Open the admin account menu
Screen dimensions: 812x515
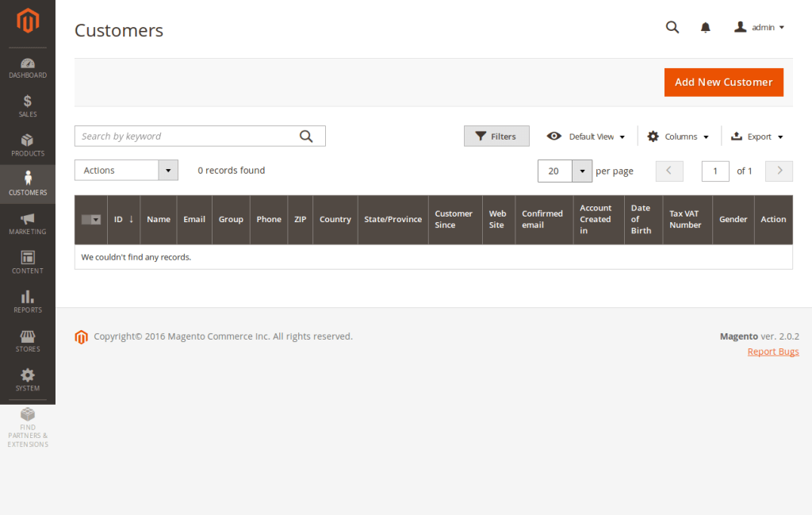[x=759, y=27]
